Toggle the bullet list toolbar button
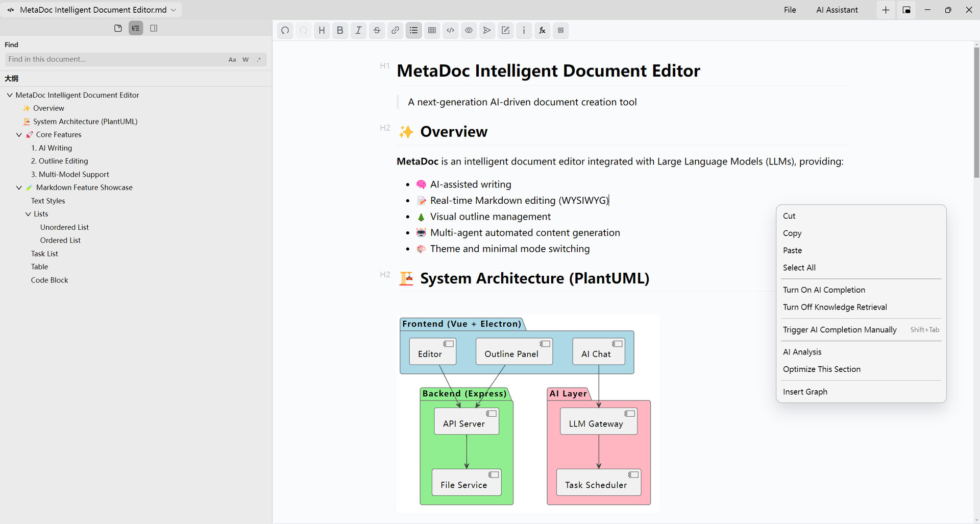 coord(414,31)
